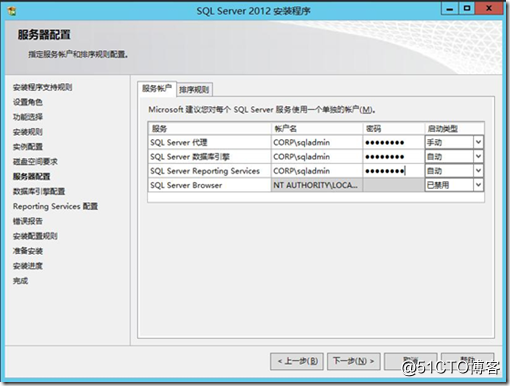The height and width of the screenshot is (386, 510).
Task: Open startup type dropdown for SQL Server 数据库引擎
Action: 478,157
